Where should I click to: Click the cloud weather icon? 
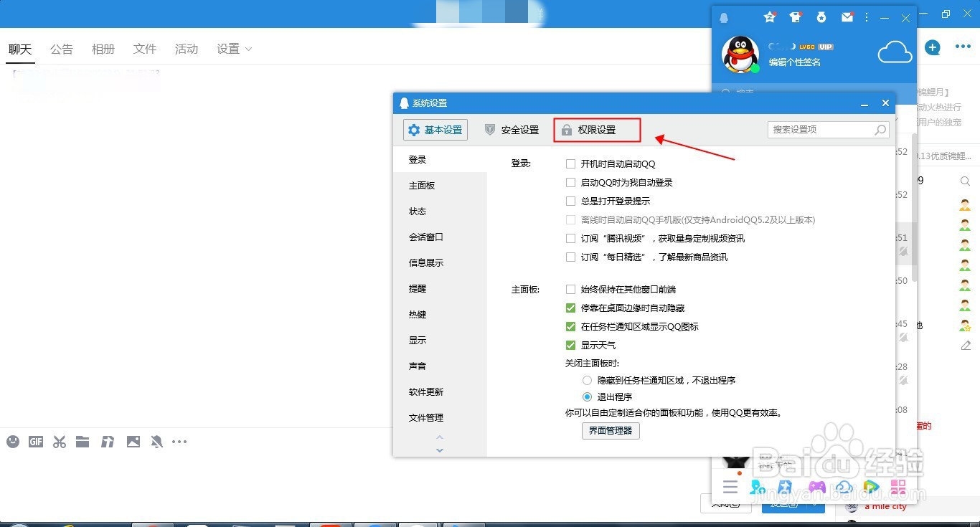click(x=895, y=52)
